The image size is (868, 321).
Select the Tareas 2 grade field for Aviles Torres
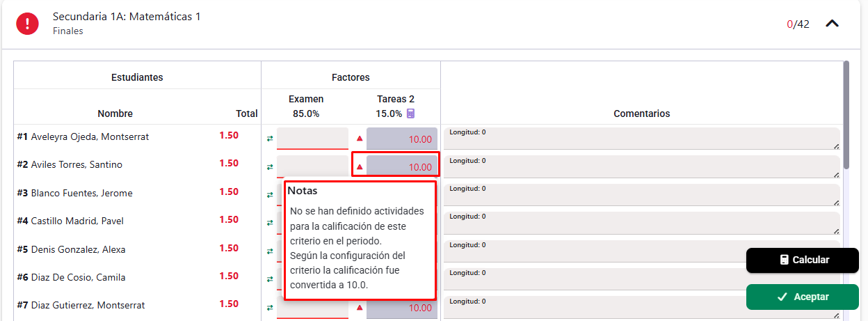click(x=402, y=166)
